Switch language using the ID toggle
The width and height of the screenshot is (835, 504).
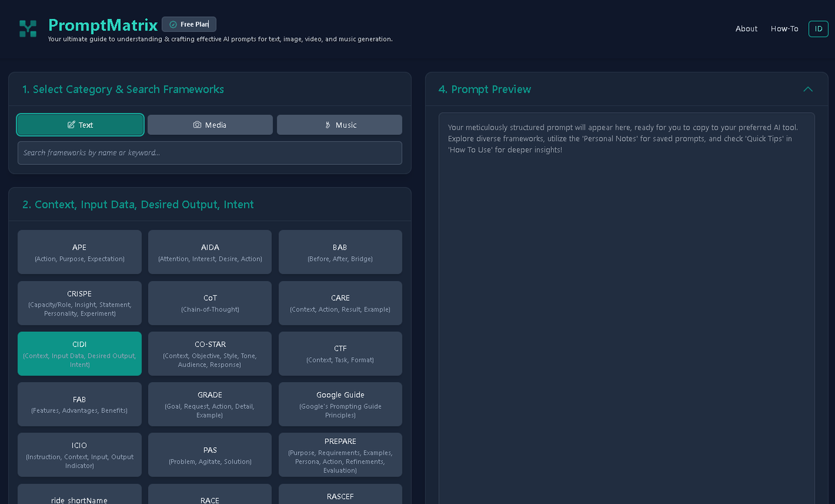(x=818, y=29)
